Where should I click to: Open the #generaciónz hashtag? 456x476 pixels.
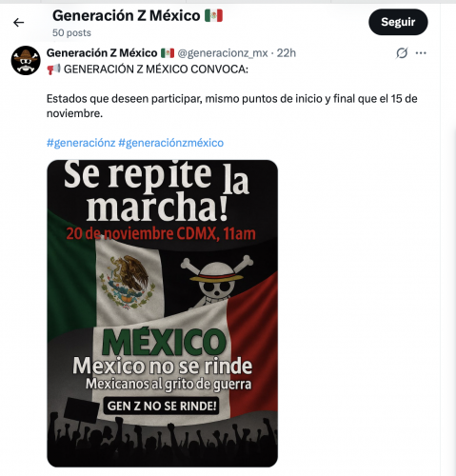(x=81, y=143)
